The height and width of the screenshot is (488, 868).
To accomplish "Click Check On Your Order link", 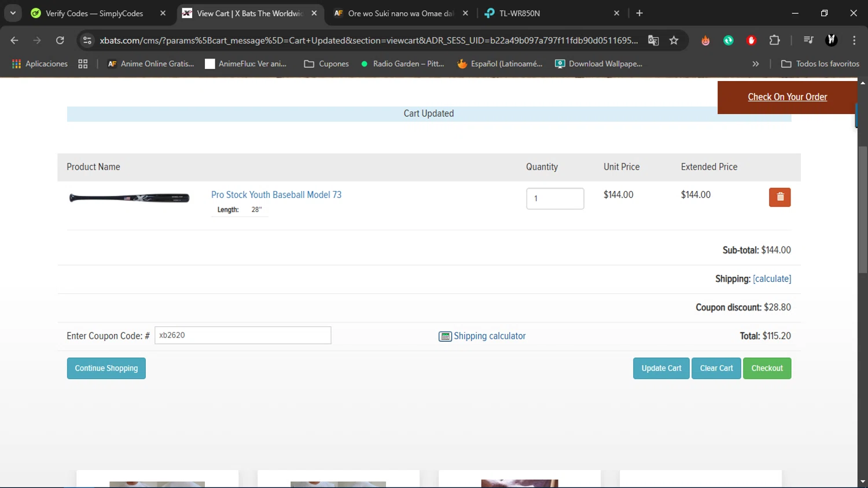I will tap(787, 97).
